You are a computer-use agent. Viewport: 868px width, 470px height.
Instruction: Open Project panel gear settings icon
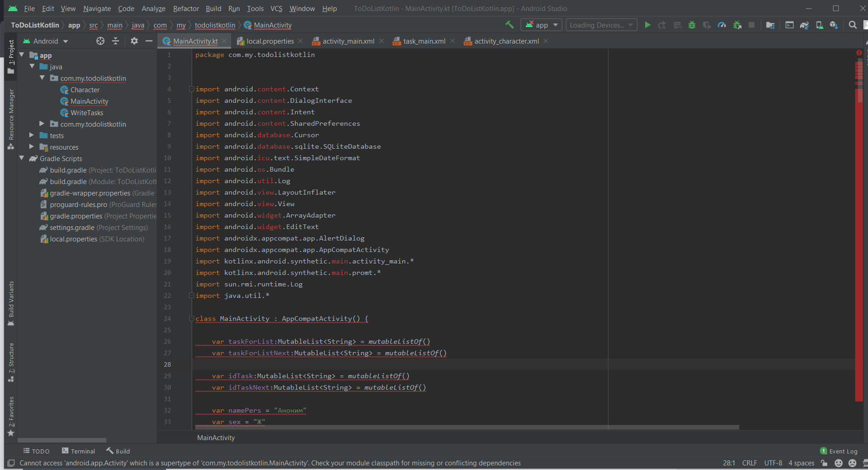[x=134, y=41]
